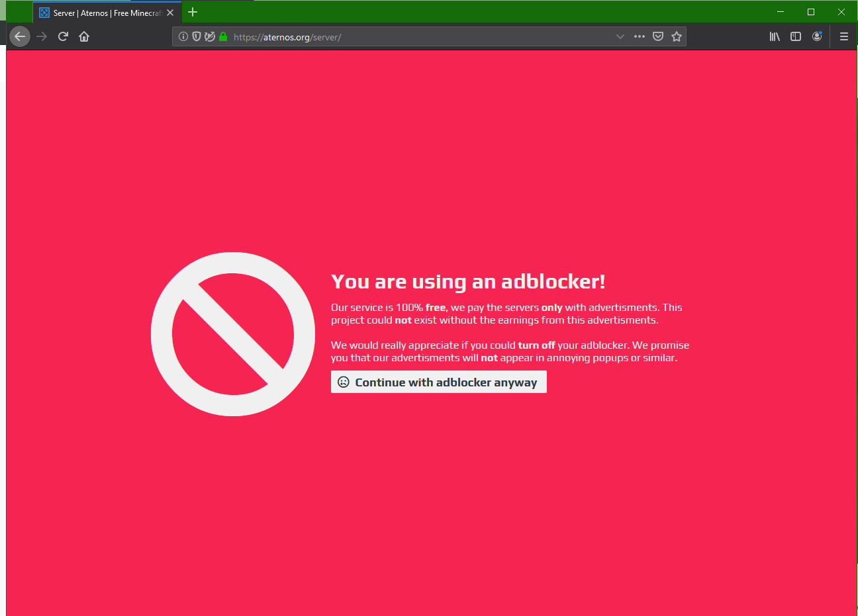Click the green secure connection padlock
The height and width of the screenshot is (616, 858).
223,36
